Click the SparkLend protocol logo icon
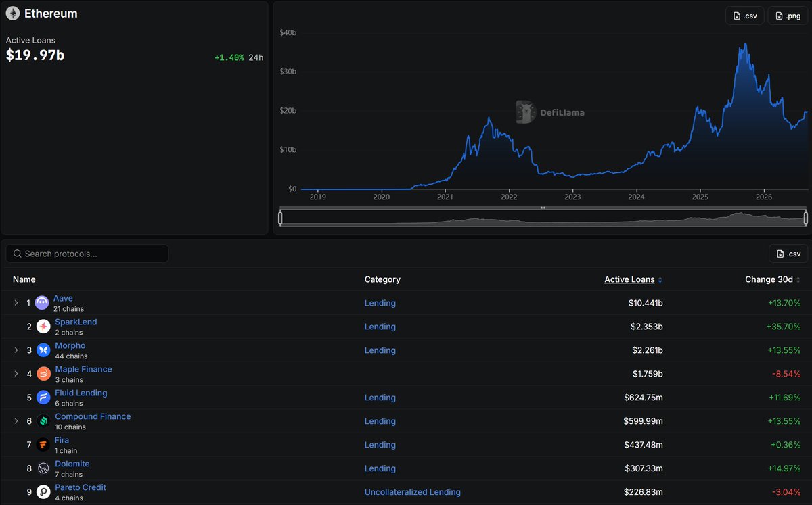Image resolution: width=812 pixels, height=505 pixels. pyautogui.click(x=43, y=327)
